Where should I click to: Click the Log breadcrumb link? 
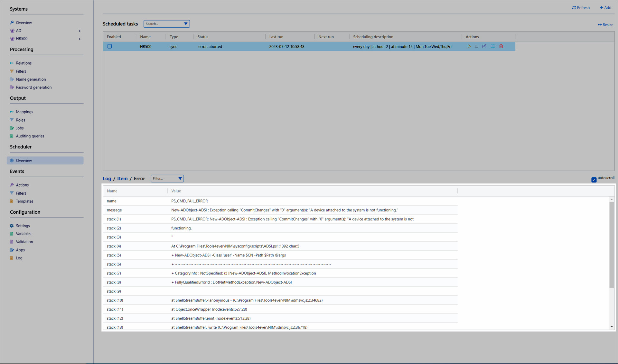point(107,178)
